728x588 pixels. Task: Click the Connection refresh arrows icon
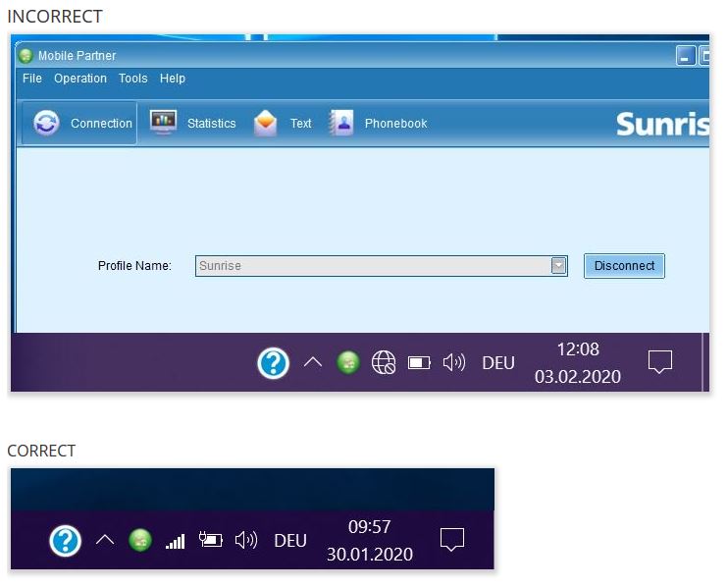[x=46, y=123]
